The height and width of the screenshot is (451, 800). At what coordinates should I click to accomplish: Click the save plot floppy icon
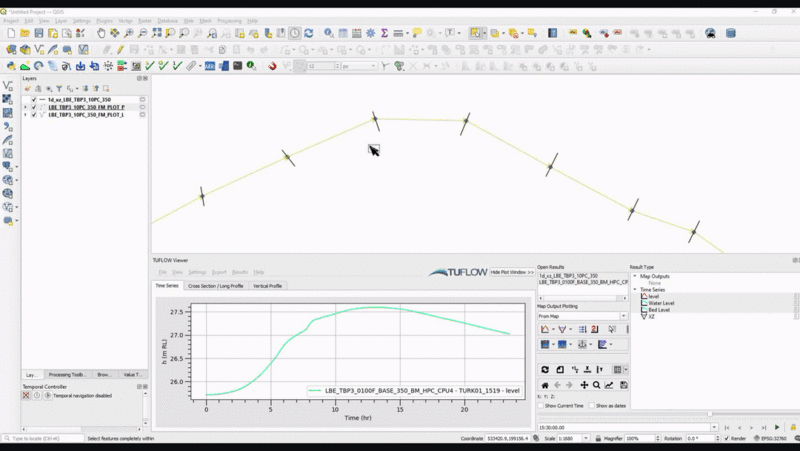click(622, 385)
